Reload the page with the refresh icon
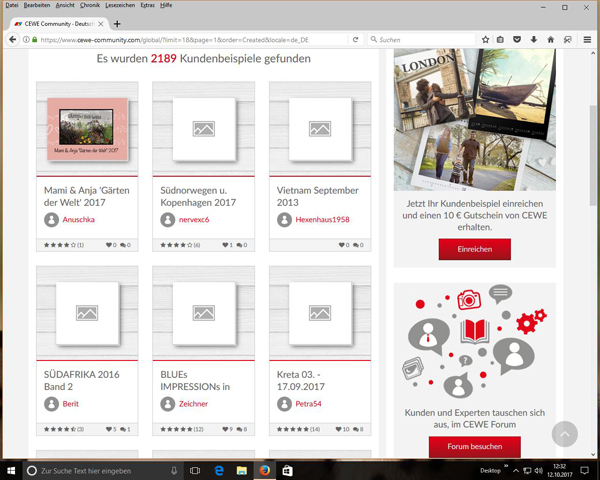 pos(355,39)
